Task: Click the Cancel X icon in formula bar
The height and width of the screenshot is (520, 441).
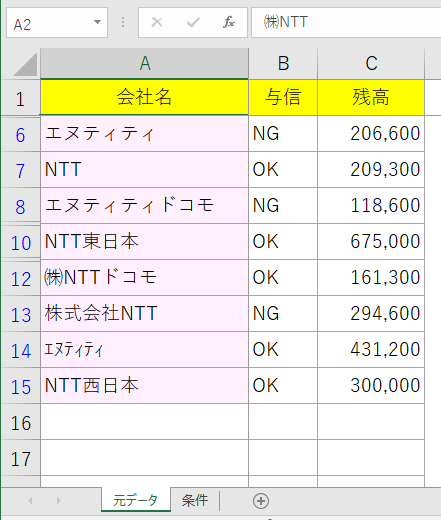Action: pyautogui.click(x=157, y=22)
